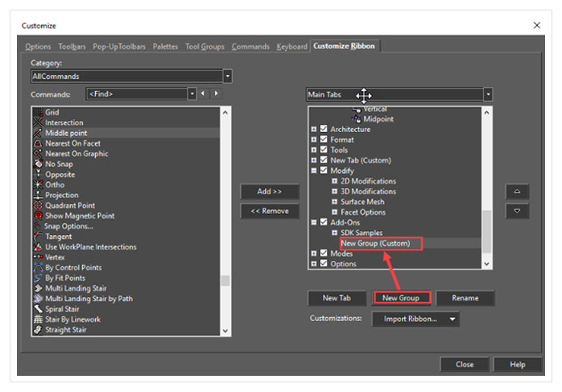562x392 pixels.
Task: Click the move up arrow button
Action: coord(517,192)
